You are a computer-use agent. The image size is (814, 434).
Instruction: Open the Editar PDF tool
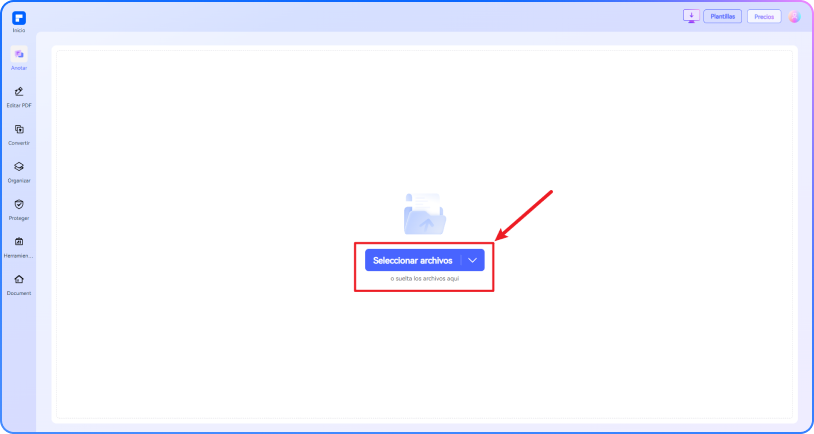tap(19, 92)
